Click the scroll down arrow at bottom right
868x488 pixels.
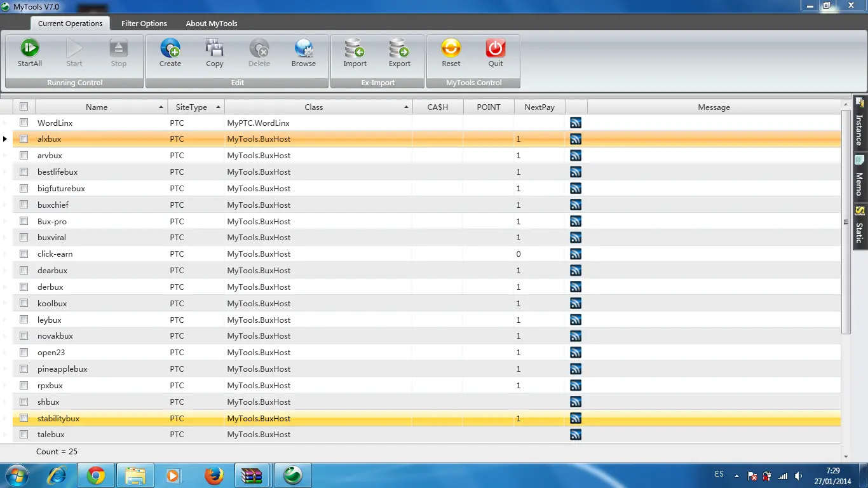click(846, 456)
